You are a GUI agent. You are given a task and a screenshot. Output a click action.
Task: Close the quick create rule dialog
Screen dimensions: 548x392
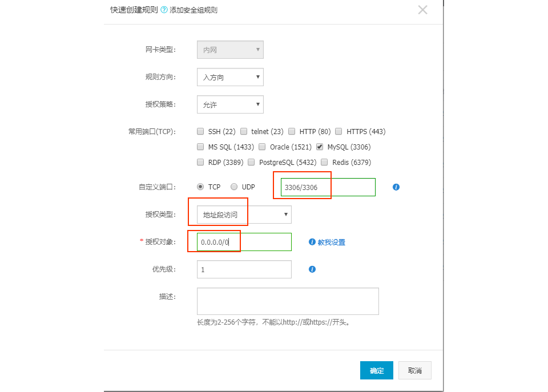point(422,10)
